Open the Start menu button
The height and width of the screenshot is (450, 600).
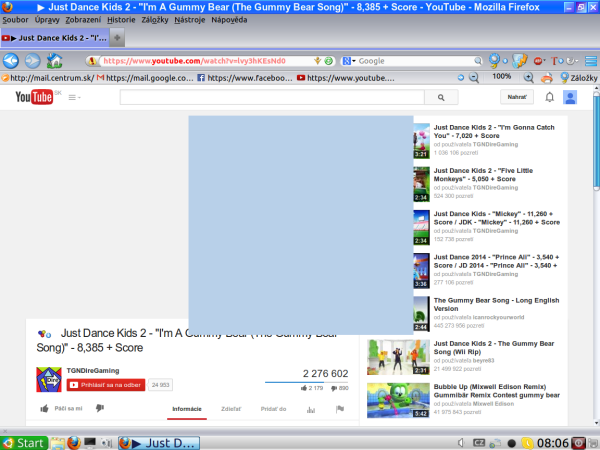(x=24, y=443)
